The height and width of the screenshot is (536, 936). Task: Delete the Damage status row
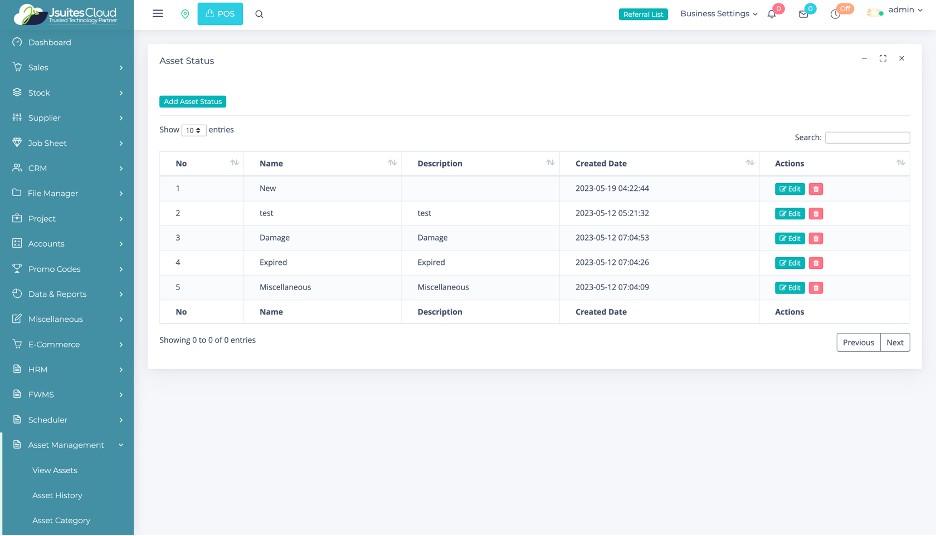tap(816, 238)
